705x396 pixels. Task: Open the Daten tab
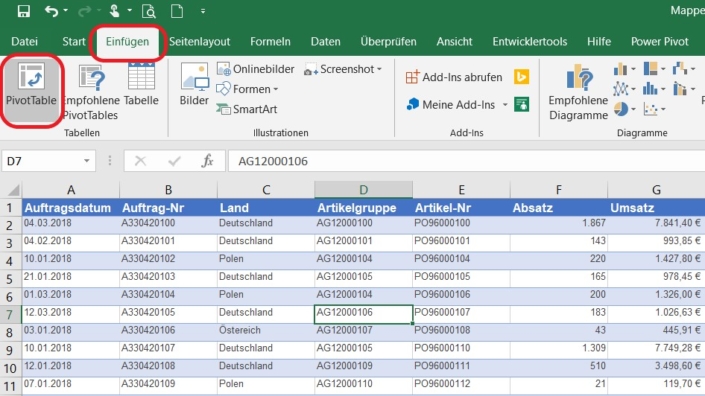click(x=326, y=41)
